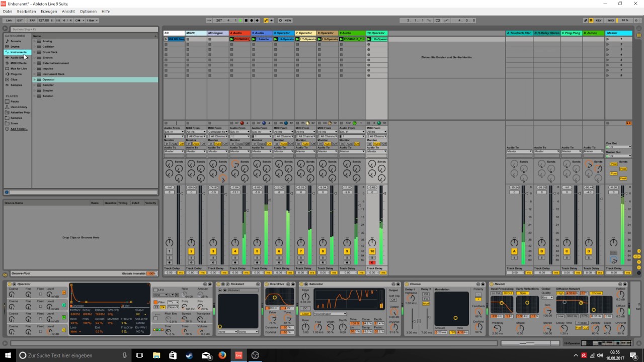Expand the Drum Rack folder
The height and width of the screenshot is (362, 644).
(35, 52)
